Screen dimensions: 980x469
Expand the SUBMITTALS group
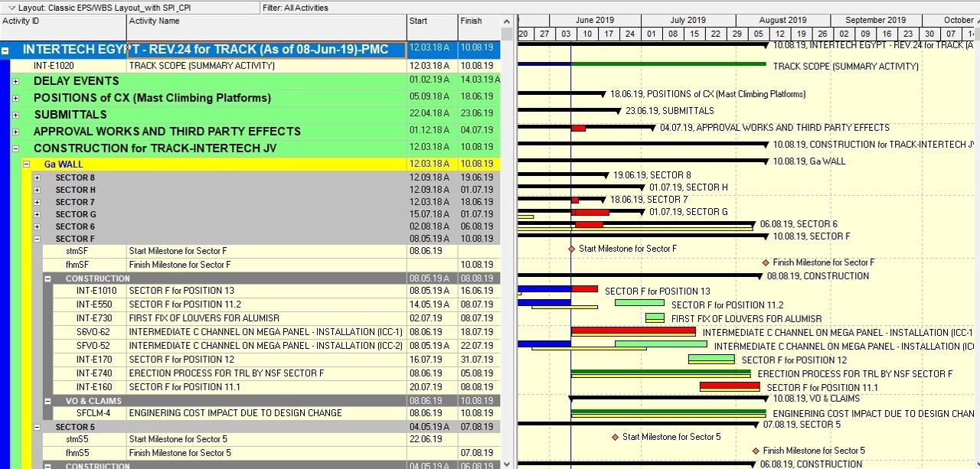click(15, 115)
